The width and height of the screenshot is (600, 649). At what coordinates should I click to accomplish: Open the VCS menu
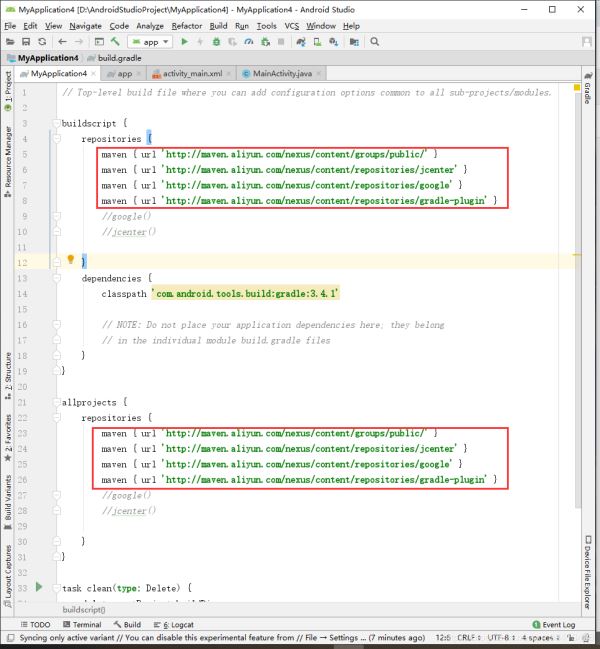click(x=291, y=26)
